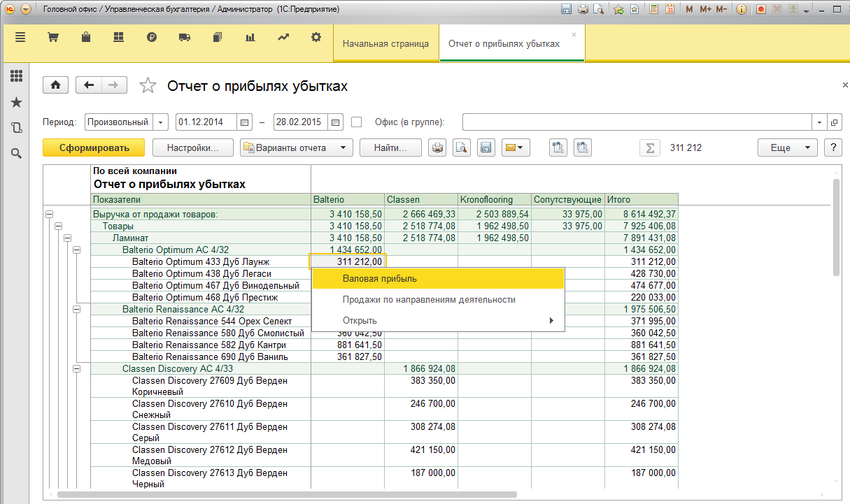Print the report from the report toolbar
Image resolution: width=850 pixels, height=504 pixels.
437,147
